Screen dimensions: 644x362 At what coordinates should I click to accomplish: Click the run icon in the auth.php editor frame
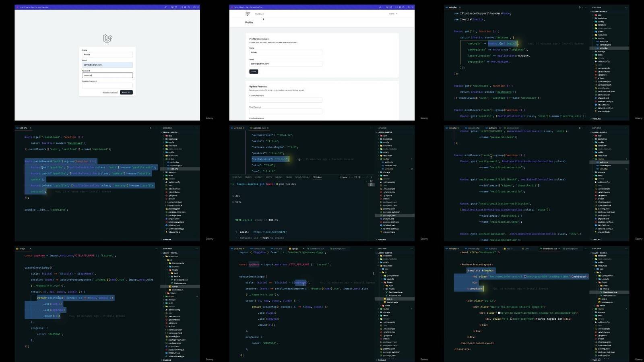pos(580,128)
